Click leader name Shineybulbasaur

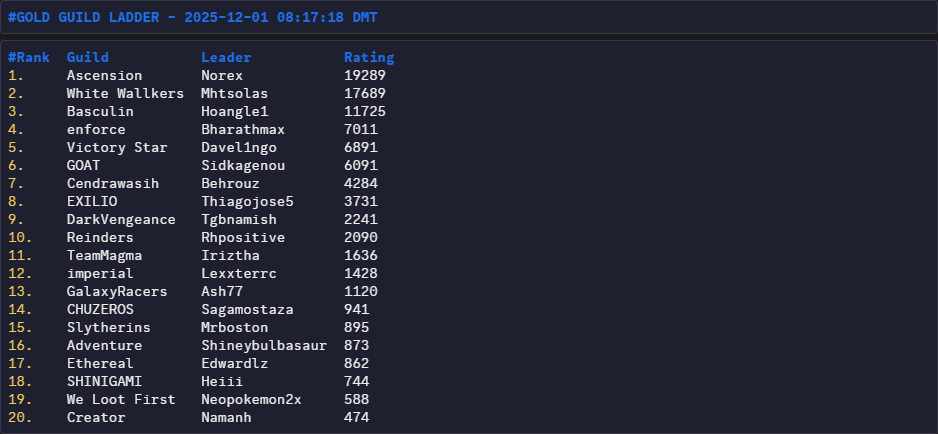coord(263,345)
